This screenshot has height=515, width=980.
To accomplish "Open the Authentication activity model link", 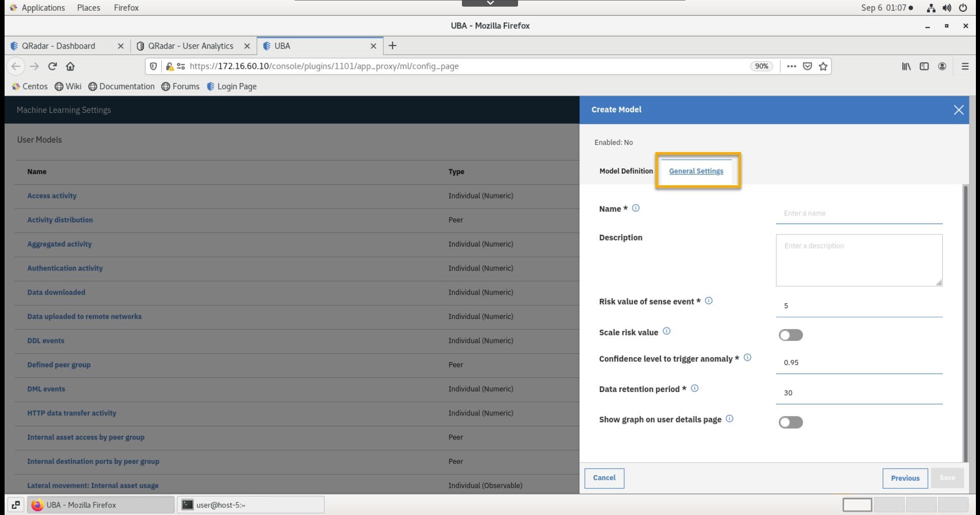I will click(65, 268).
